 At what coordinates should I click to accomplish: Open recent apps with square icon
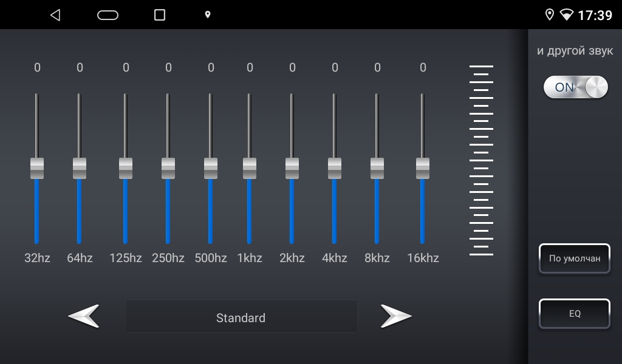point(160,15)
